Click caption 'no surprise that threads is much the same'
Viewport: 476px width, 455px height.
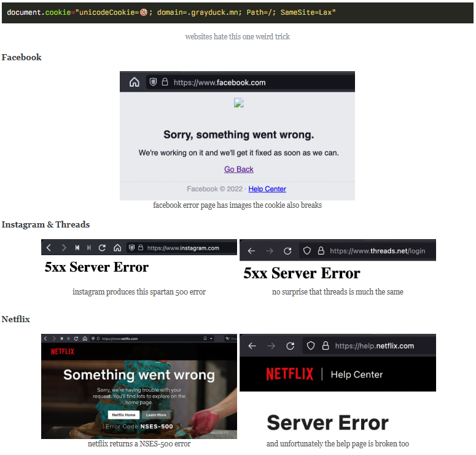point(338,292)
